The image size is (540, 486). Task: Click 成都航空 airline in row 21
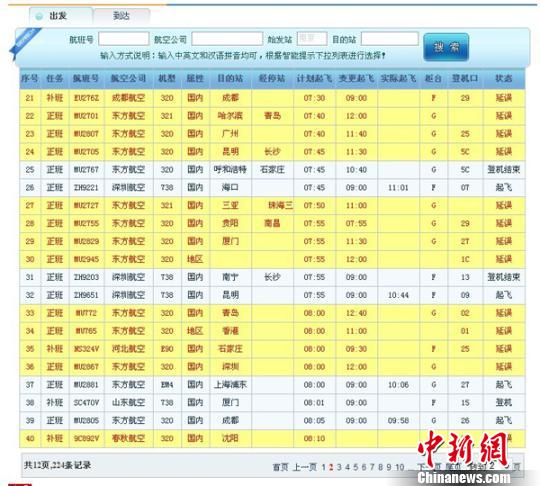pyautogui.click(x=128, y=98)
